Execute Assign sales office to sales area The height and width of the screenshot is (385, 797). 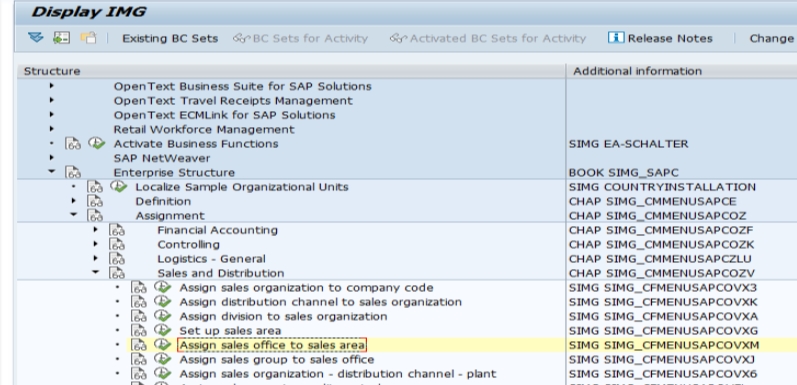click(x=163, y=345)
